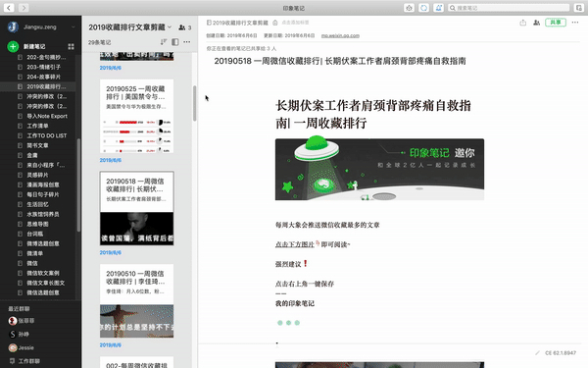Open the grid view icon beside 新建笔记

pos(71,46)
